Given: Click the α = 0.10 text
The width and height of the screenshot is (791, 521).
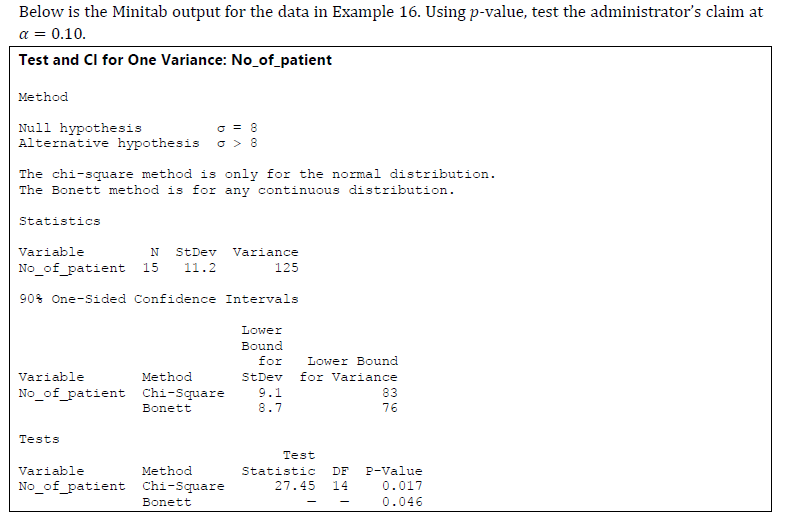Looking at the screenshot, I should point(52,34).
